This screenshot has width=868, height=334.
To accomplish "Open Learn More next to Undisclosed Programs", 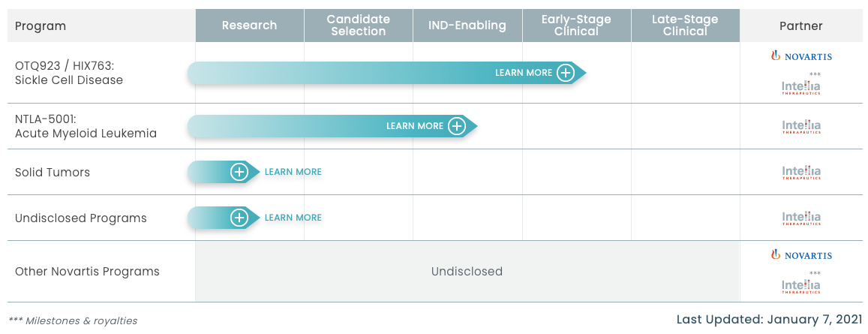I will [293, 218].
